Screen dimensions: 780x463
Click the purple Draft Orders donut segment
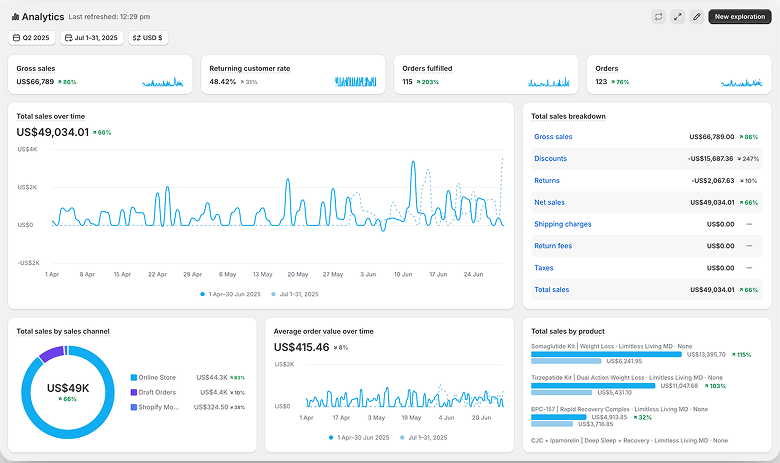tap(51, 353)
